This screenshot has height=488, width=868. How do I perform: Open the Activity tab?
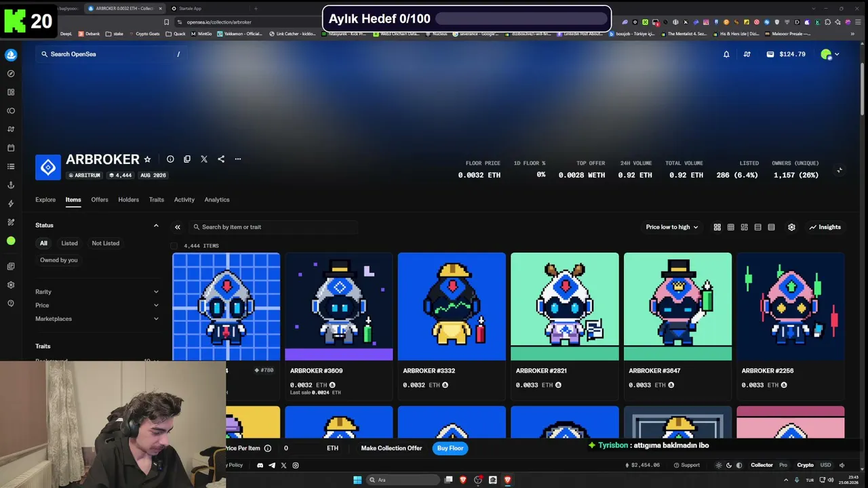click(x=184, y=200)
